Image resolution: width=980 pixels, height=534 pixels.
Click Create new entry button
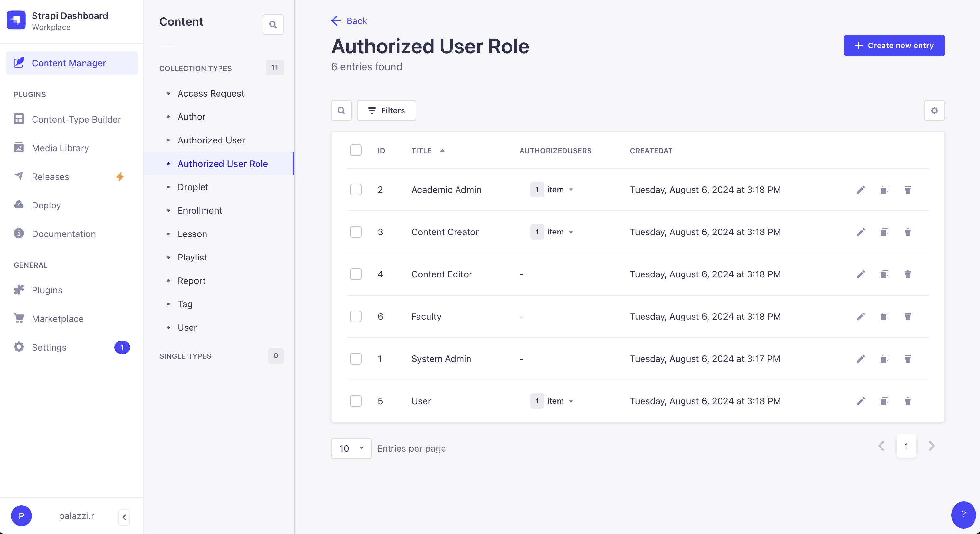[894, 45]
